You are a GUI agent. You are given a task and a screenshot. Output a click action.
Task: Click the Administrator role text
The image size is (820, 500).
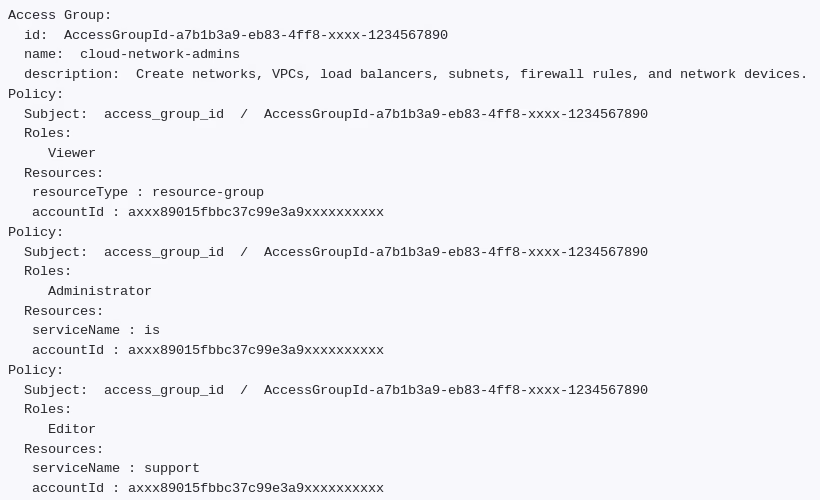pyautogui.click(x=100, y=291)
